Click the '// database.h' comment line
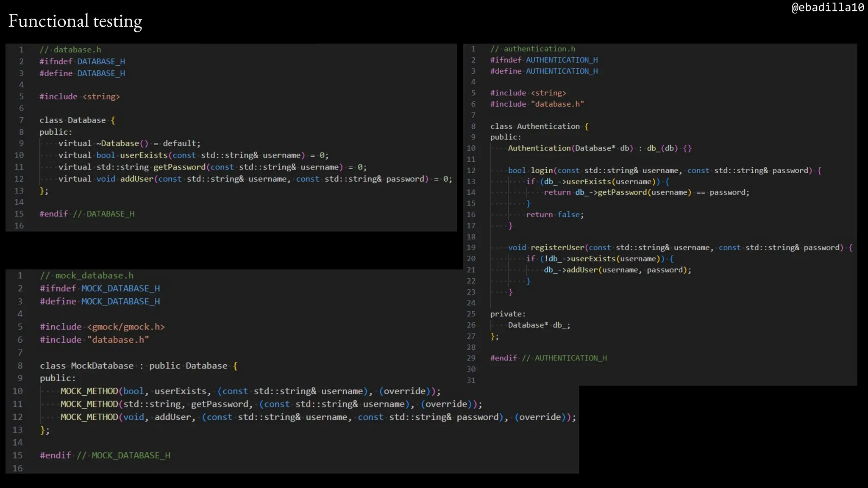 click(x=70, y=50)
